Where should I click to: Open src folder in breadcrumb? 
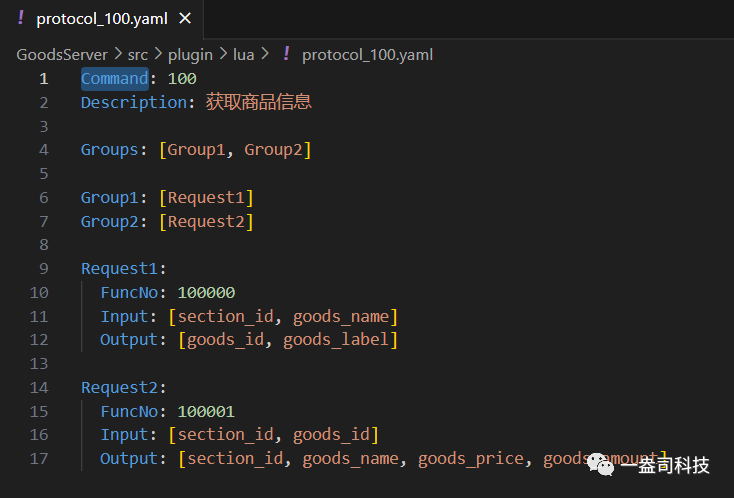pyautogui.click(x=138, y=55)
